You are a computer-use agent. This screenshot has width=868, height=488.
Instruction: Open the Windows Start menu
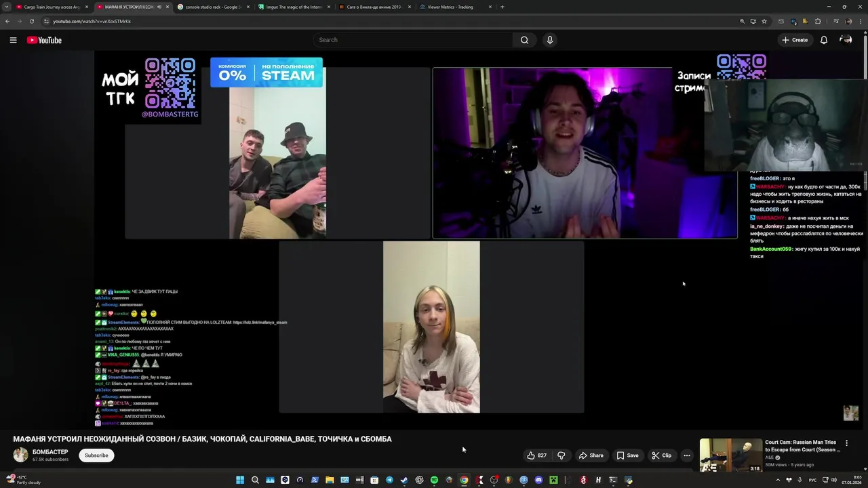click(x=240, y=480)
